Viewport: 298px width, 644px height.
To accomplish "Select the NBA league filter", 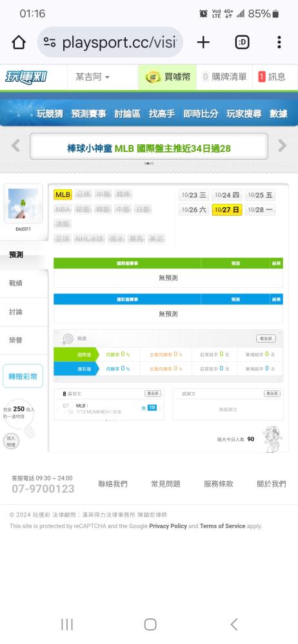I will point(63,209).
